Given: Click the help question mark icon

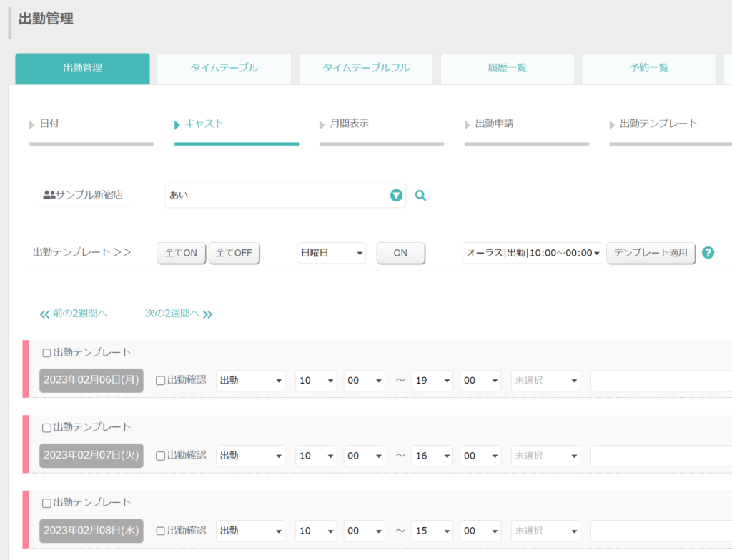Looking at the screenshot, I should pos(708,252).
